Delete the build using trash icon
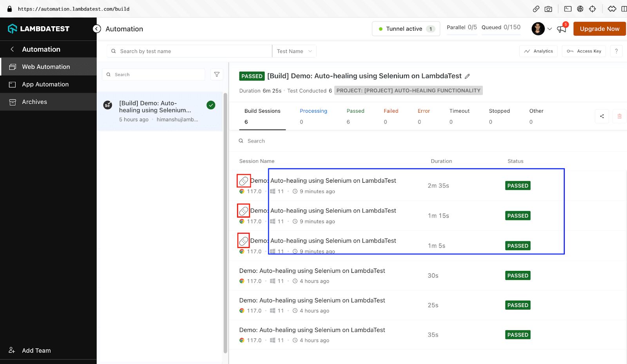The image size is (627, 364). click(619, 116)
